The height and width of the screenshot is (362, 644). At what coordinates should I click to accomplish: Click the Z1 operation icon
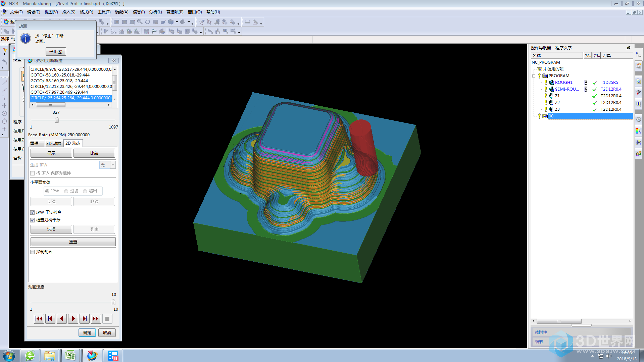[x=551, y=96]
